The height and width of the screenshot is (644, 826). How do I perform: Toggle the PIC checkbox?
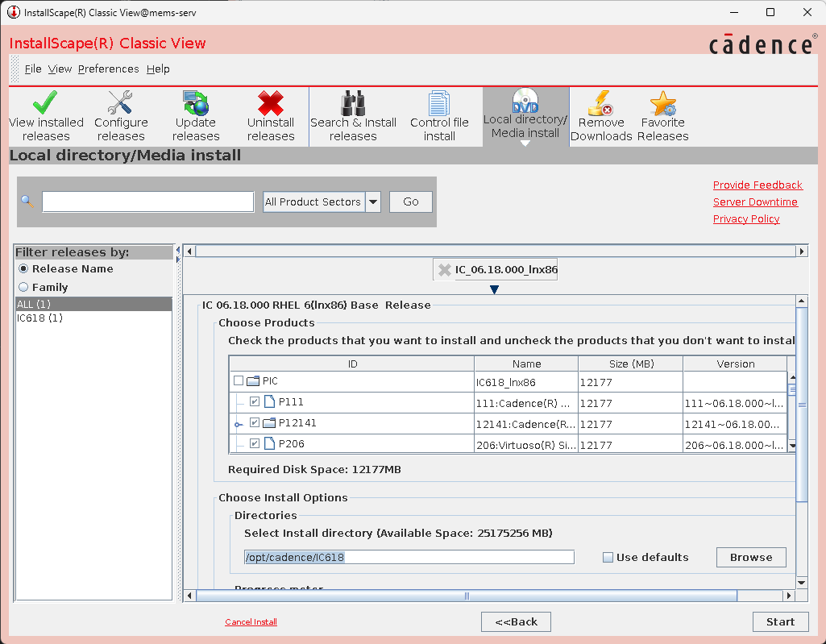coord(238,380)
